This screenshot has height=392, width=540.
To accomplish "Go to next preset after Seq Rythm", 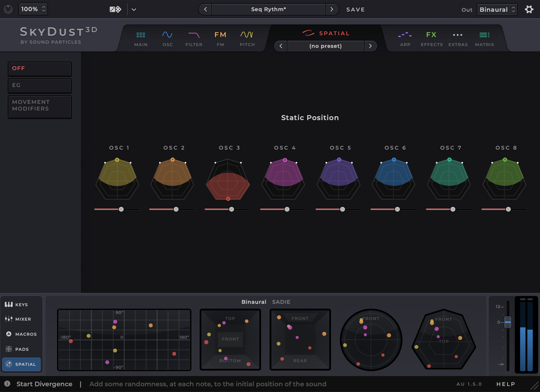I will [331, 9].
